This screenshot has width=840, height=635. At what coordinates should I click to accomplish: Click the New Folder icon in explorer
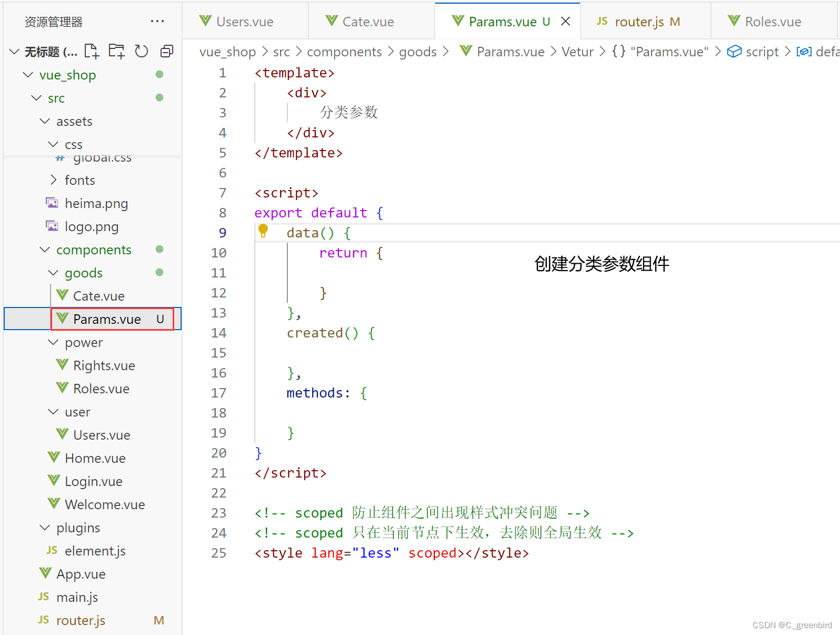116,51
